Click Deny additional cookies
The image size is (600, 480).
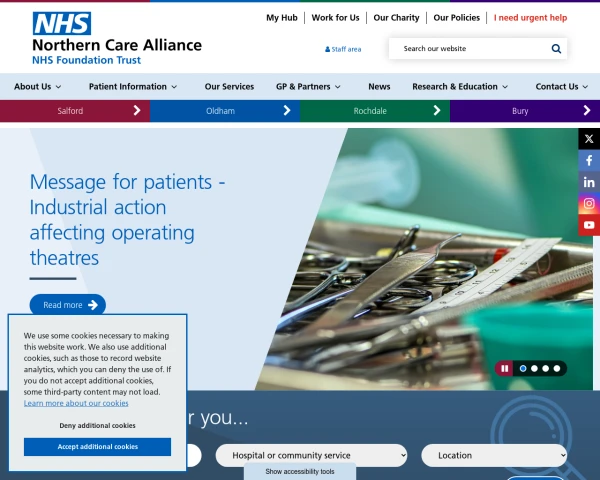(x=97, y=425)
